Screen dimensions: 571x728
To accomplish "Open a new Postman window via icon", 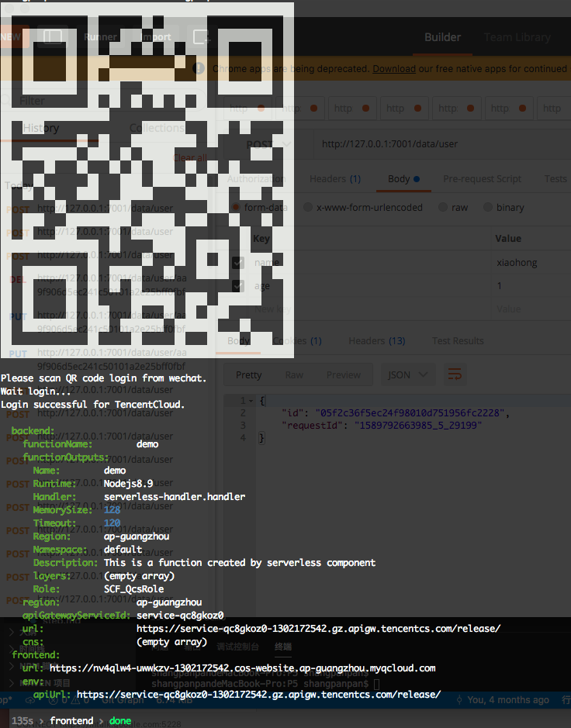I will tap(201, 36).
